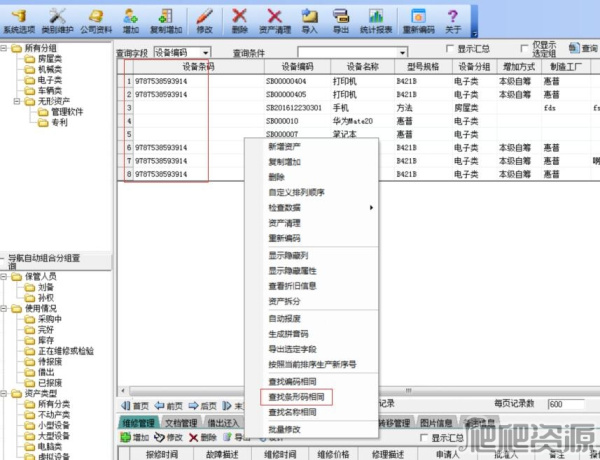
Task: Collapse the 保管人员 tree node
Action: tap(6, 276)
